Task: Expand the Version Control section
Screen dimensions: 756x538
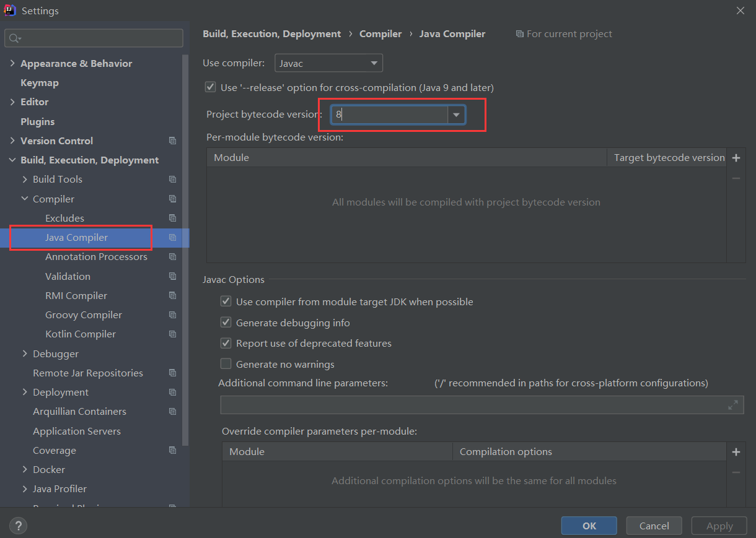Action: click(x=12, y=141)
